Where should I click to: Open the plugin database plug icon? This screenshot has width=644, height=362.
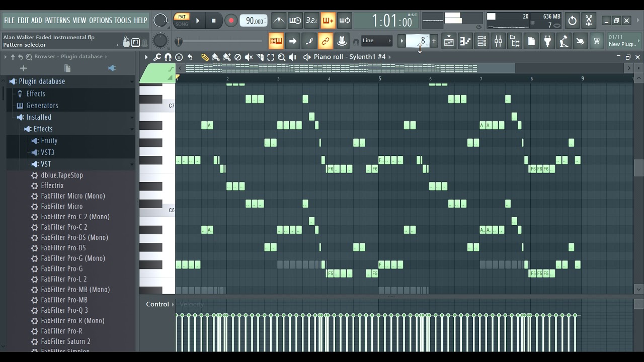547,41
